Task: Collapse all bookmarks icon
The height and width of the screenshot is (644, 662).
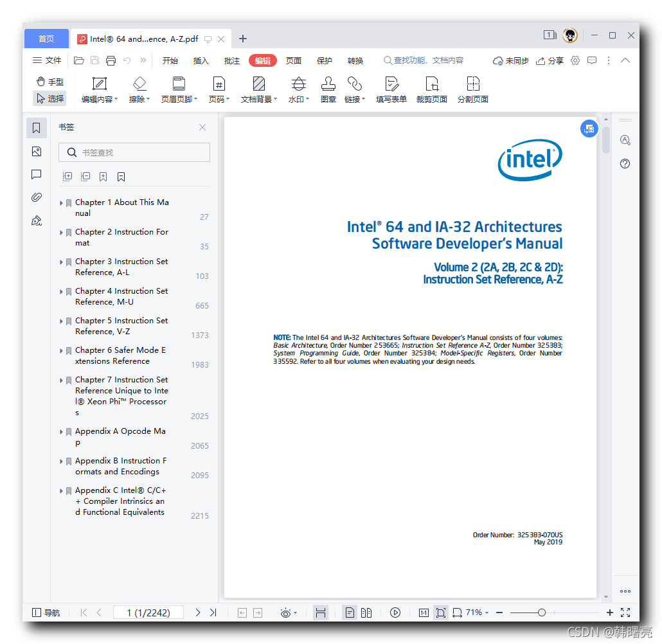Action: click(x=85, y=177)
